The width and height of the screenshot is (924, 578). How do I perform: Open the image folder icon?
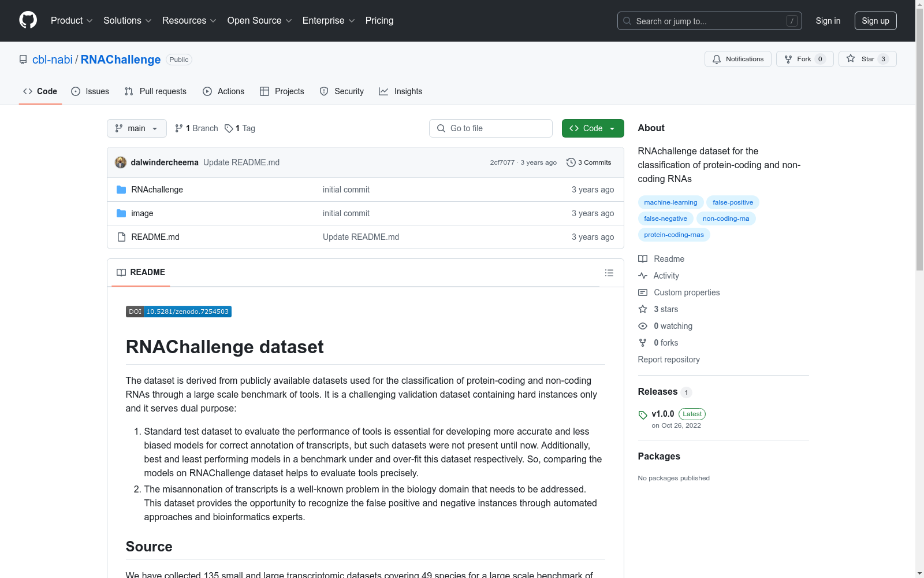tap(121, 213)
